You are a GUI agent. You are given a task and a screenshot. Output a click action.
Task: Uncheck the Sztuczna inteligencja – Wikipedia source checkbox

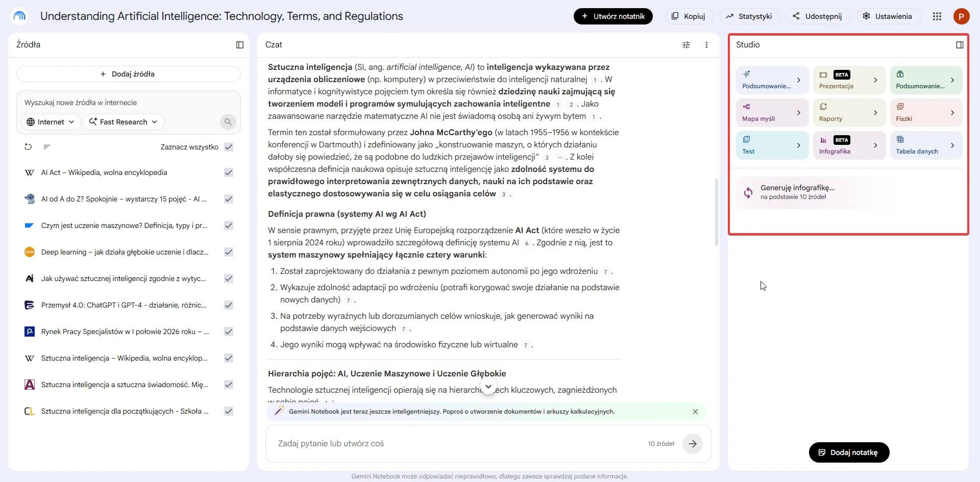[229, 358]
